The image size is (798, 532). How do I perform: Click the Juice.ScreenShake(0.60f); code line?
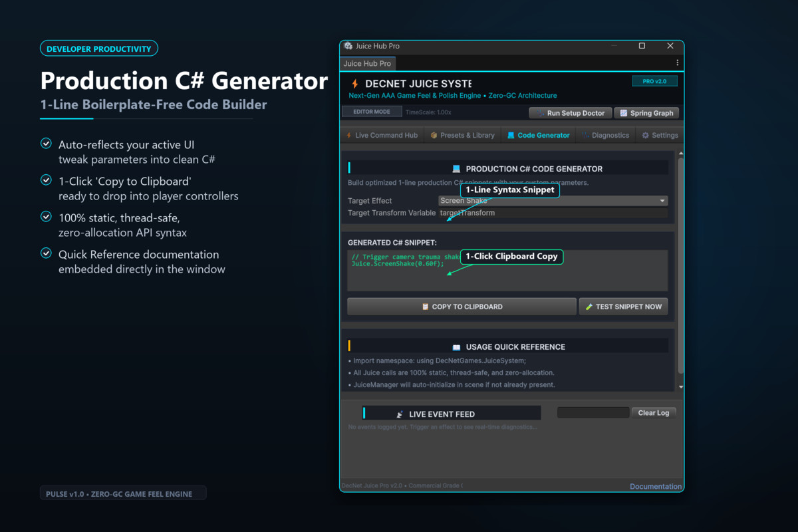[398, 264]
